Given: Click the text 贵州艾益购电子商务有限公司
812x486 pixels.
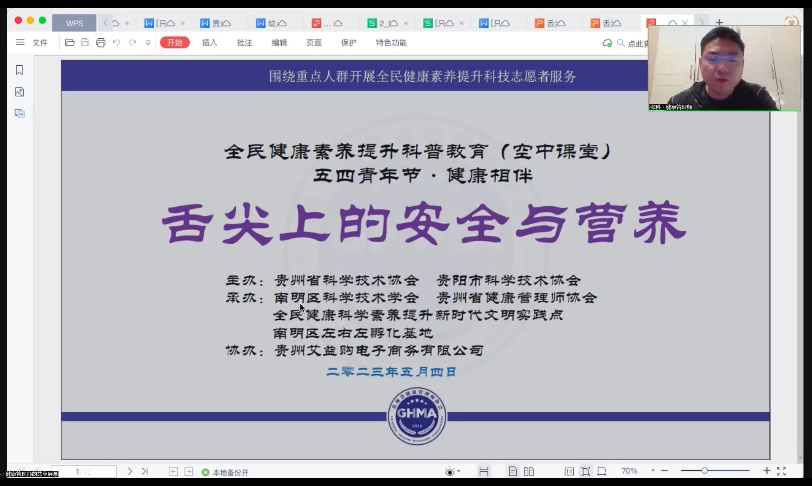Looking at the screenshot, I should (379, 351).
